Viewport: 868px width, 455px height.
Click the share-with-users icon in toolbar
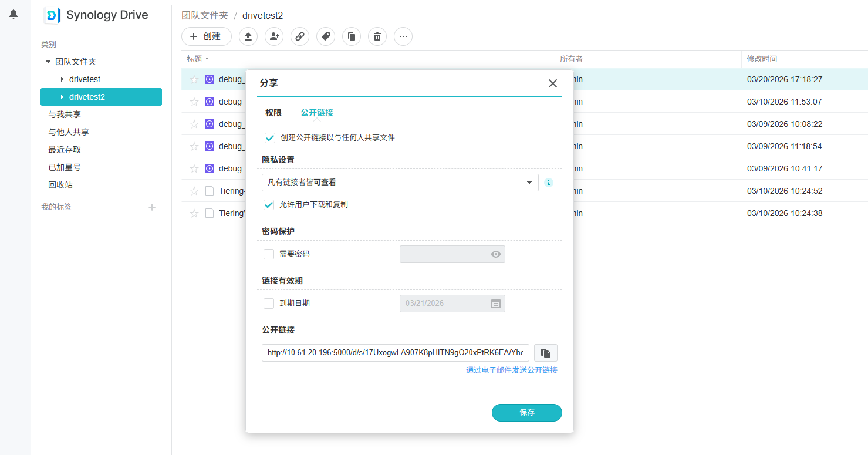[274, 36]
